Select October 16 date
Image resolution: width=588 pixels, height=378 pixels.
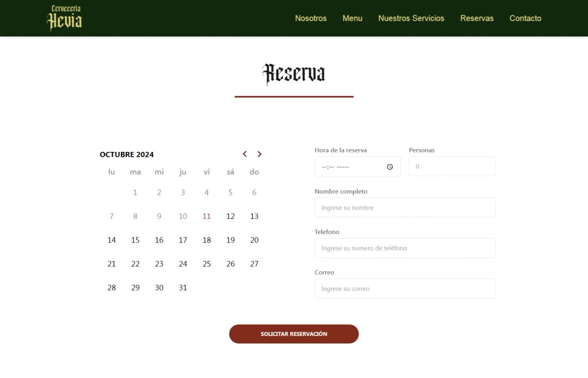160,240
